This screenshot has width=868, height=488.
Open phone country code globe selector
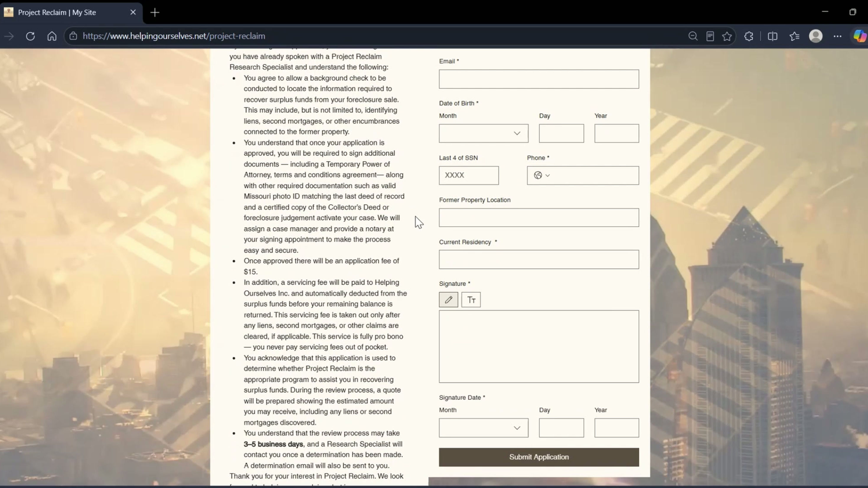coord(541,175)
